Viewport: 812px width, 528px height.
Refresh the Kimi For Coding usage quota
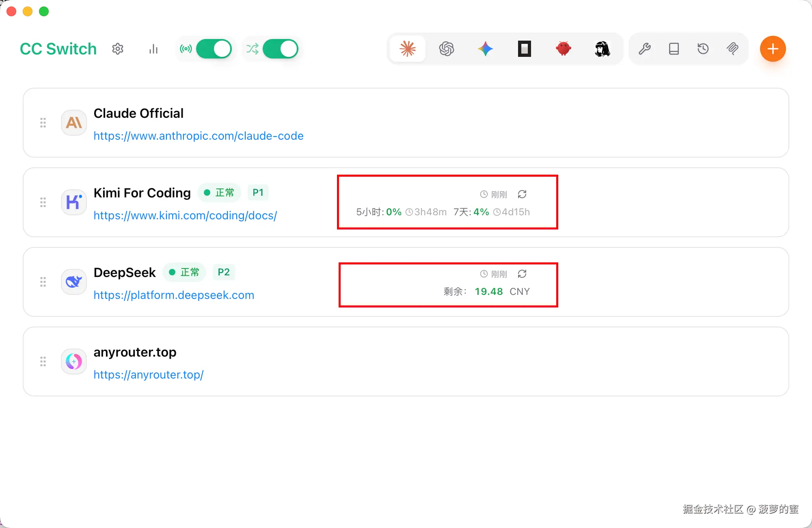522,195
